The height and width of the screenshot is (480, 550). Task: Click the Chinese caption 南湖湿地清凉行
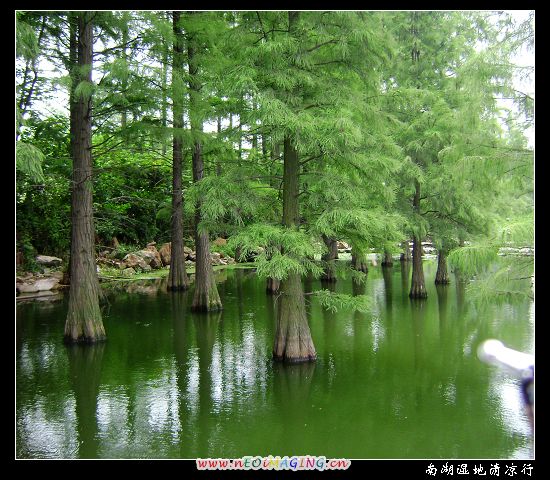(479, 469)
